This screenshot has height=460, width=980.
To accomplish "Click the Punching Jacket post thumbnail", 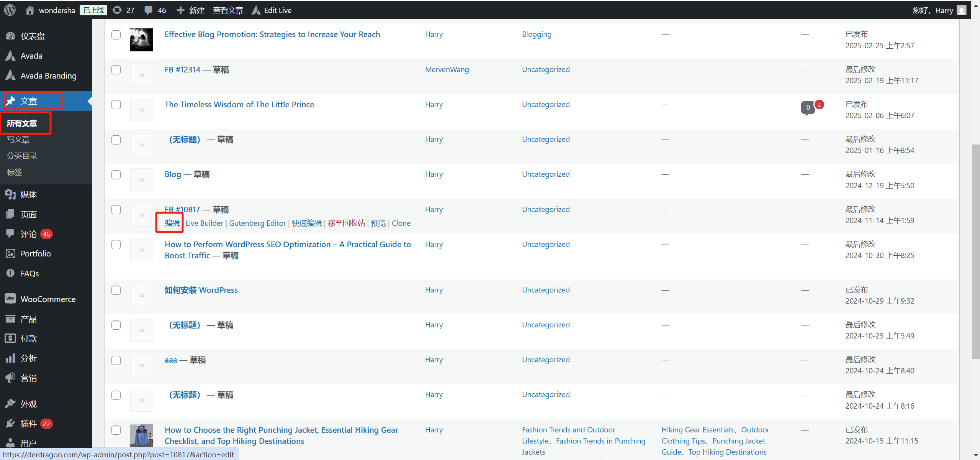I will click(x=141, y=435).
